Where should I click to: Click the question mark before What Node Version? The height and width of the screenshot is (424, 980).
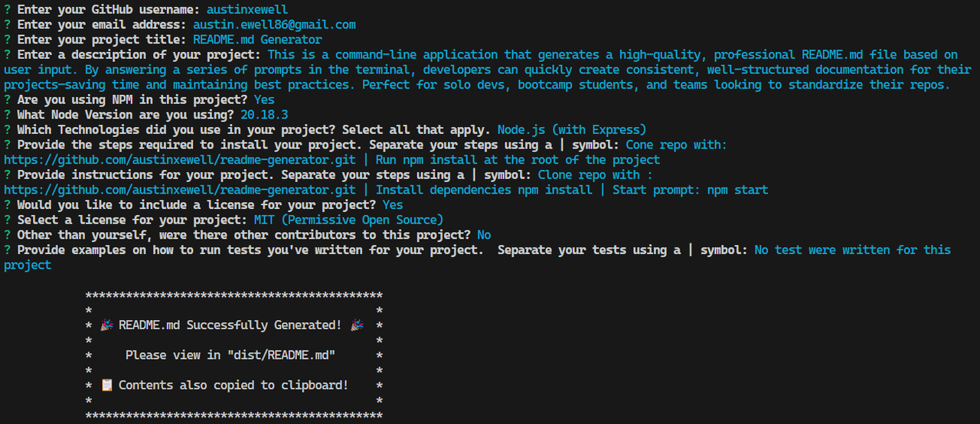pos(7,115)
